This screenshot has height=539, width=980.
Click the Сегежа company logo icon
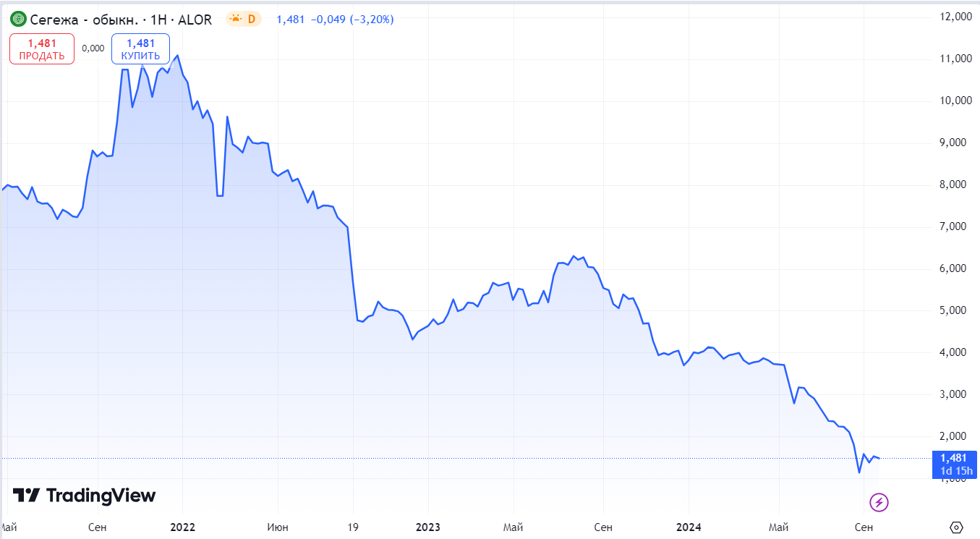pos(18,19)
